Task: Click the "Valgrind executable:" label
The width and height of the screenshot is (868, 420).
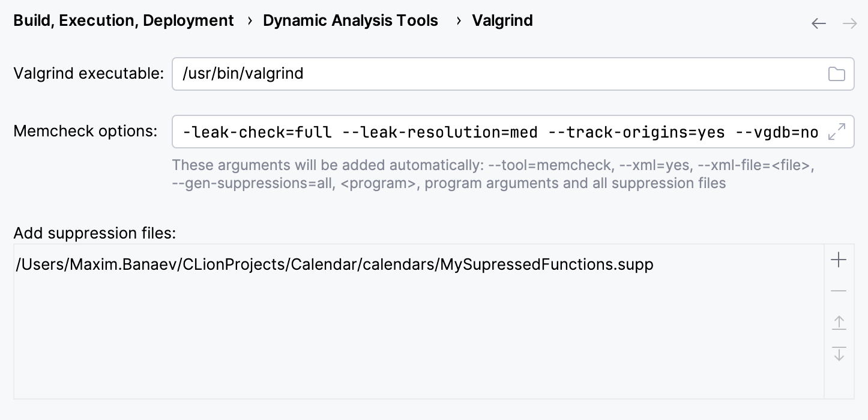Action: click(88, 74)
